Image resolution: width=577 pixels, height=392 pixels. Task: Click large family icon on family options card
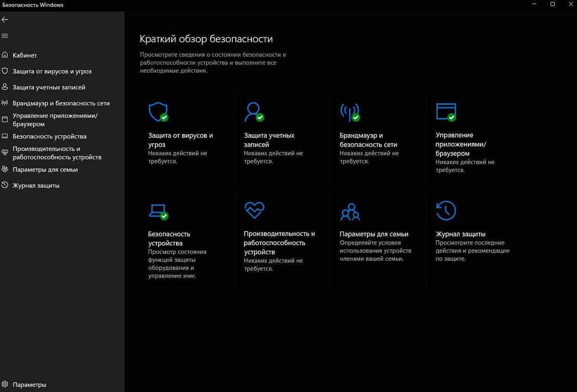350,211
